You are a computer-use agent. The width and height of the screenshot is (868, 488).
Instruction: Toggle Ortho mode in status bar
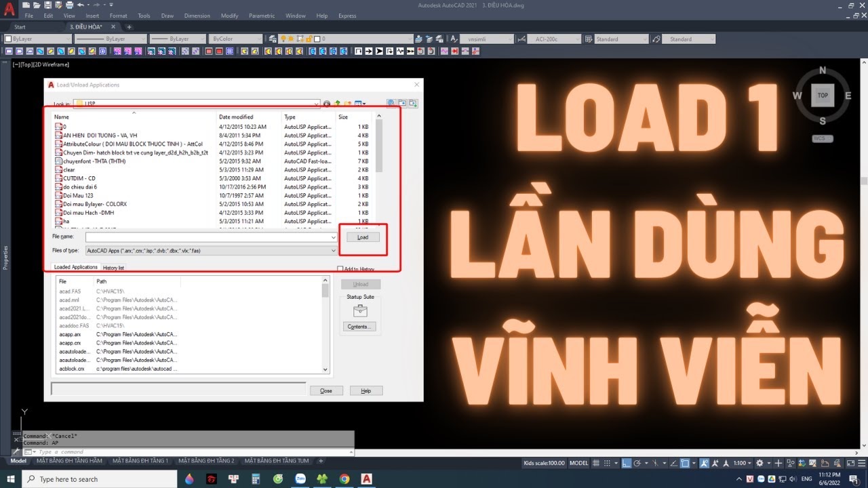click(627, 463)
